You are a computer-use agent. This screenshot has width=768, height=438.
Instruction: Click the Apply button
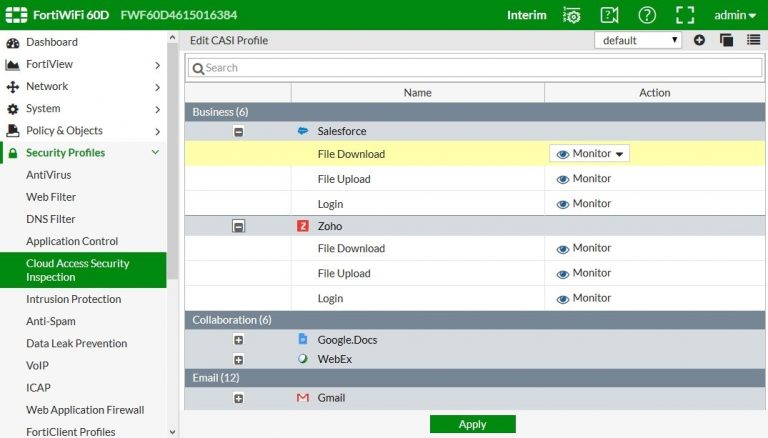[x=472, y=424]
